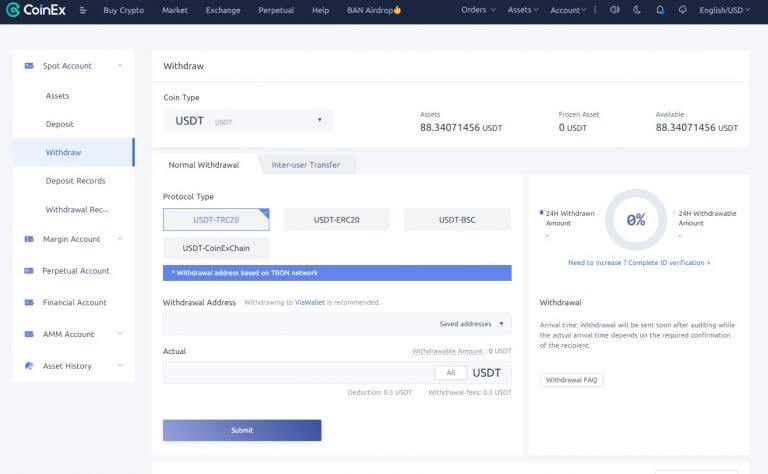Open Buy Crypto menu
The width and height of the screenshot is (768, 474).
(x=123, y=10)
